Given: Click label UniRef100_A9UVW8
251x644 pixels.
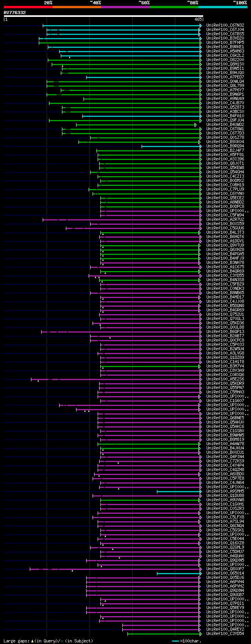Looking at the screenshot, I should coord(225,500).
